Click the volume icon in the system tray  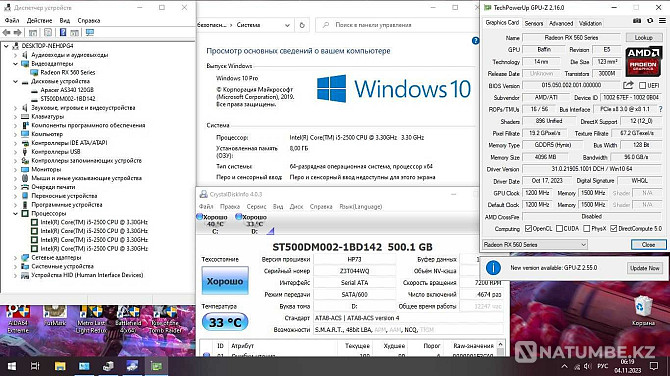(588, 366)
